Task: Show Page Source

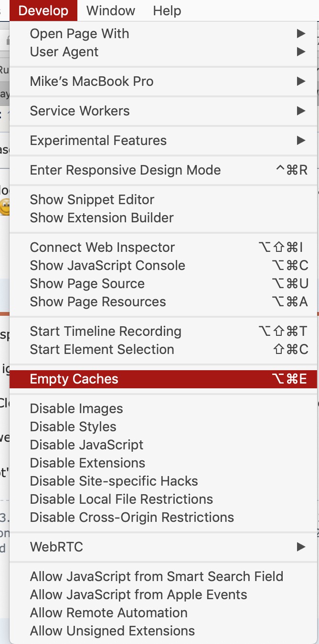Action: pos(163,284)
